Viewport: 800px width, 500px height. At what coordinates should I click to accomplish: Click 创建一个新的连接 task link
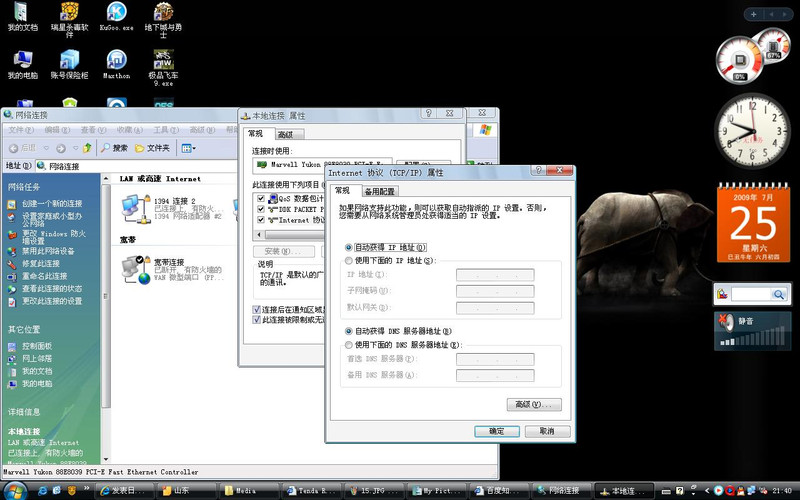[x=52, y=204]
